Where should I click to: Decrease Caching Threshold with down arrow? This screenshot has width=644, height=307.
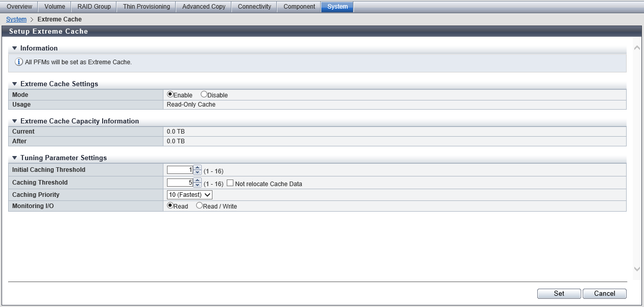click(198, 185)
